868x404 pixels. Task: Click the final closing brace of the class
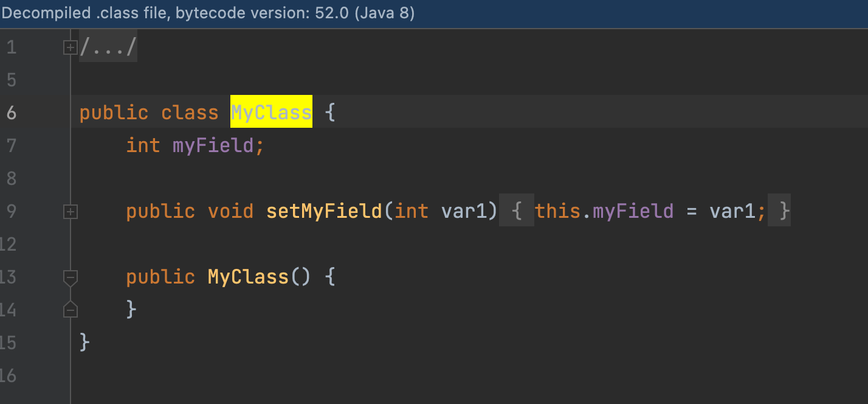click(x=84, y=343)
